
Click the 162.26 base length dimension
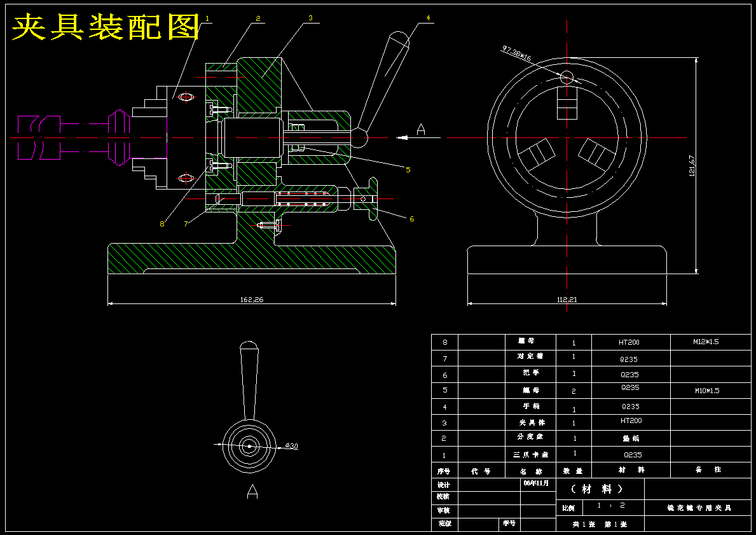(252, 300)
